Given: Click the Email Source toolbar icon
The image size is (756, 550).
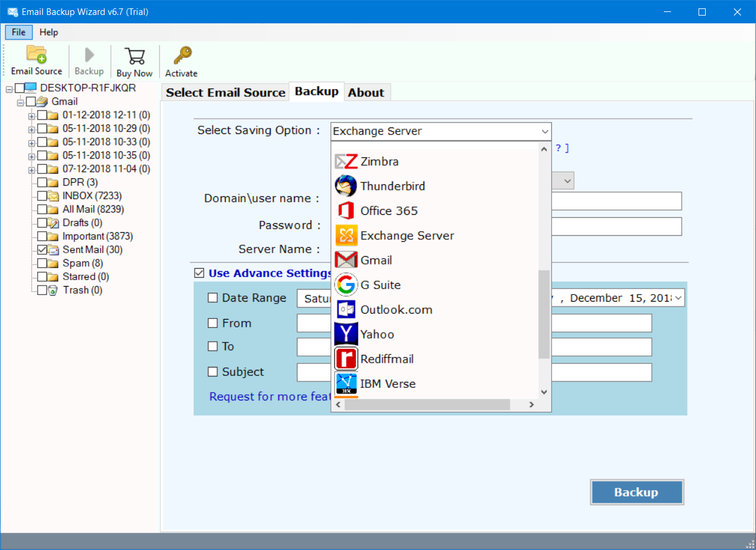Looking at the screenshot, I should (x=37, y=54).
